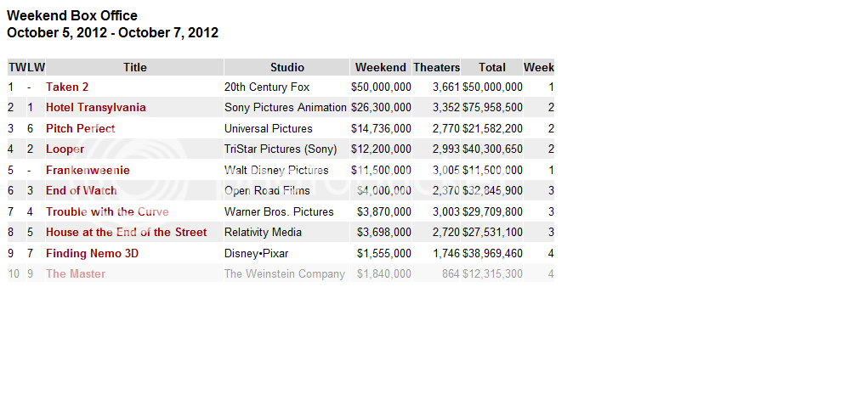Click the TW rank column header

coord(16,67)
